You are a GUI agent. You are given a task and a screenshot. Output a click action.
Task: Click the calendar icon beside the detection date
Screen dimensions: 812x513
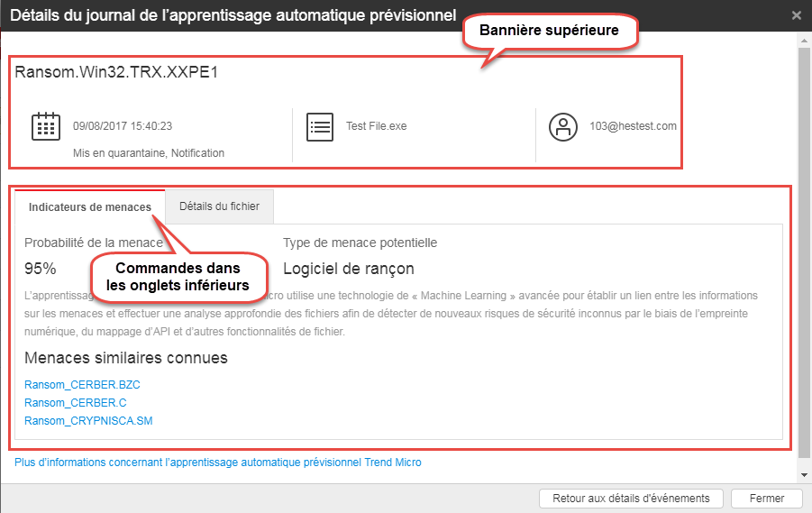coord(46,126)
